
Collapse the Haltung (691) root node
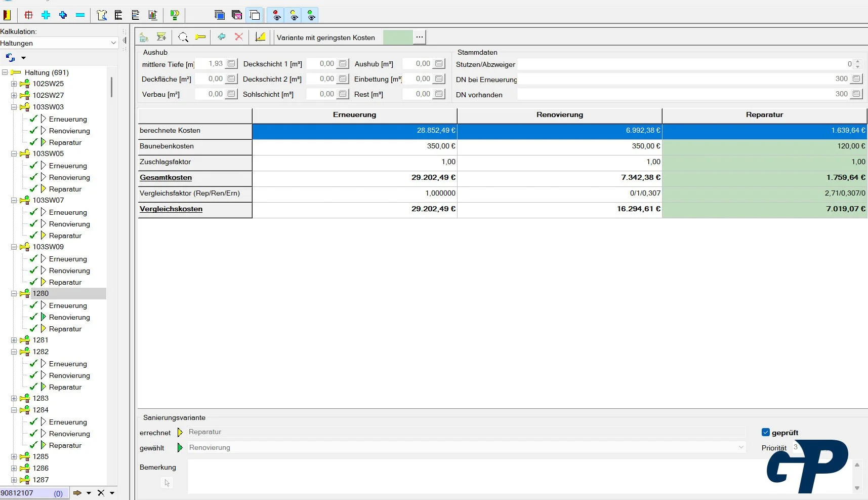(x=5, y=72)
